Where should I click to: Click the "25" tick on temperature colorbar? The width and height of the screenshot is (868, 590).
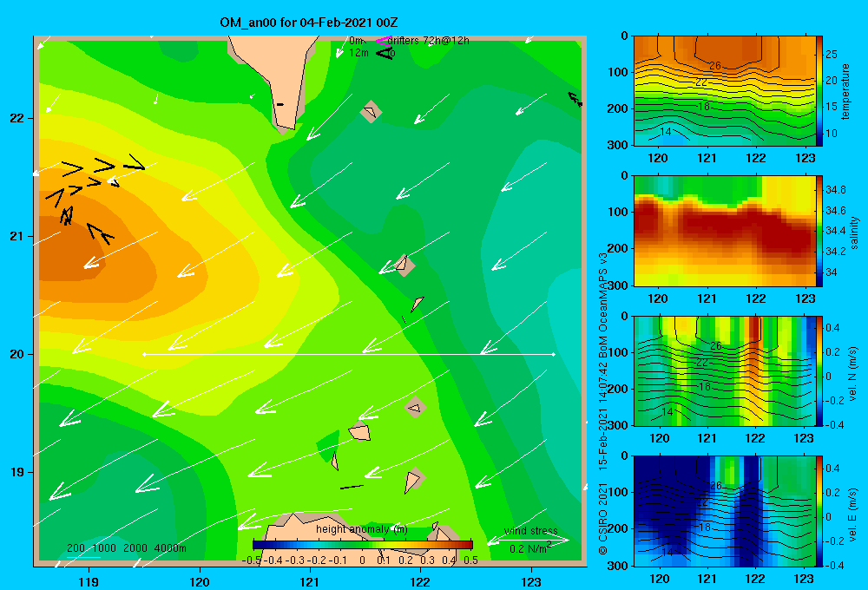pyautogui.click(x=832, y=55)
